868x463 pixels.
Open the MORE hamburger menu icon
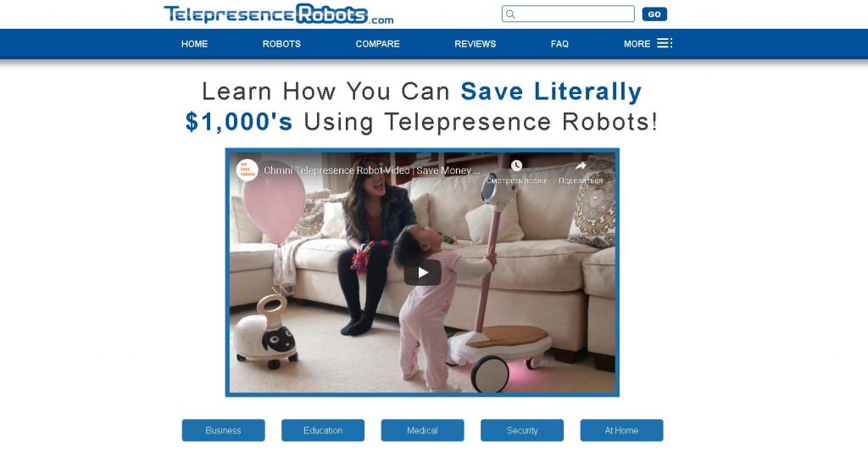[x=665, y=43]
